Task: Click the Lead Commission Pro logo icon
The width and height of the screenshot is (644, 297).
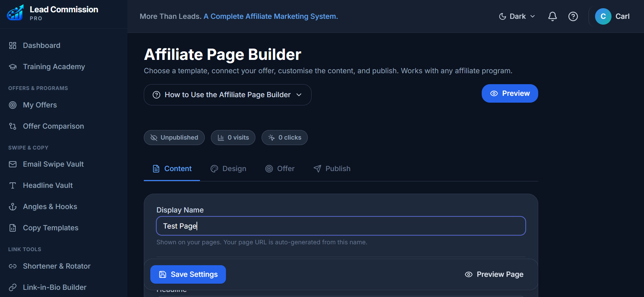Action: 15,13
